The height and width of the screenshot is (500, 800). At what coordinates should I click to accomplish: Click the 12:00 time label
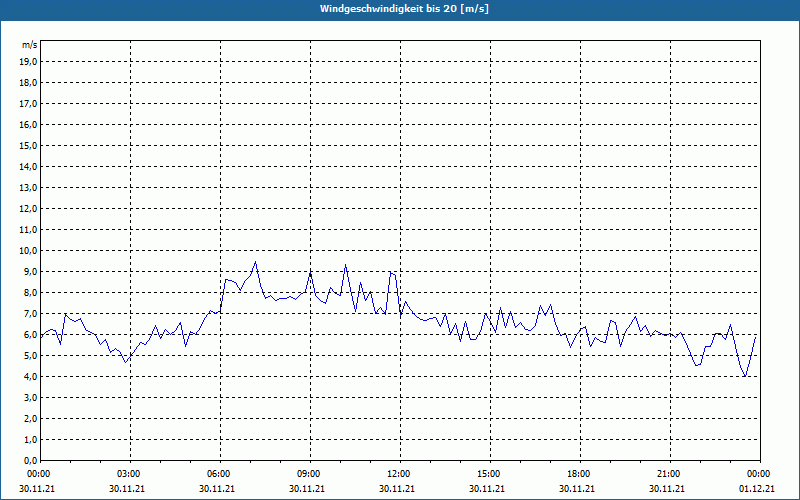coord(398,474)
